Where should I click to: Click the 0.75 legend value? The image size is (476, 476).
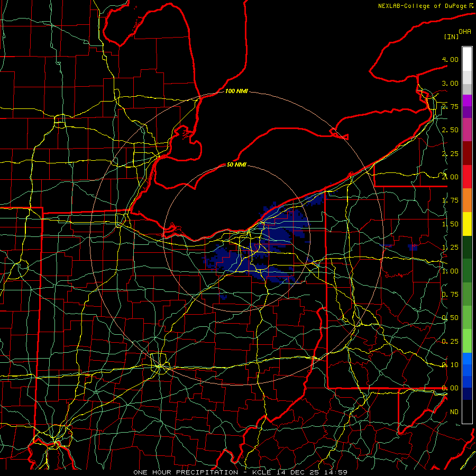[450, 295]
